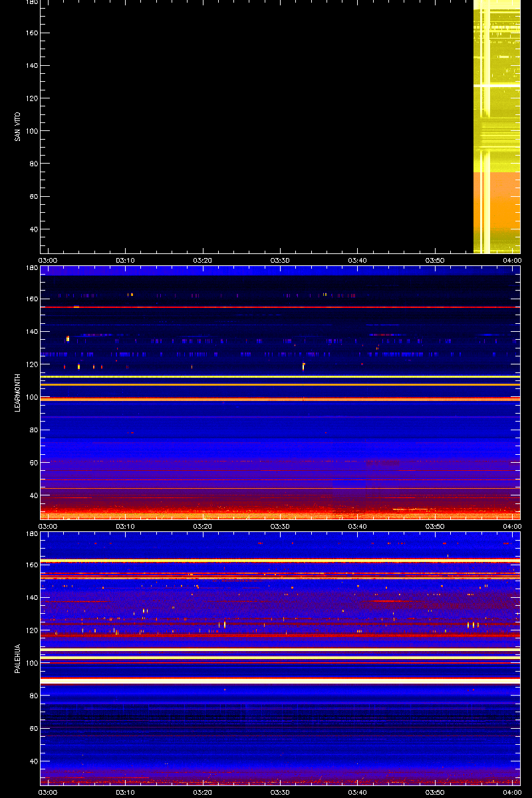Screen dimensions: 532x798
Task: Pick the 03:50 time tick under Palehua
Action: point(435,792)
